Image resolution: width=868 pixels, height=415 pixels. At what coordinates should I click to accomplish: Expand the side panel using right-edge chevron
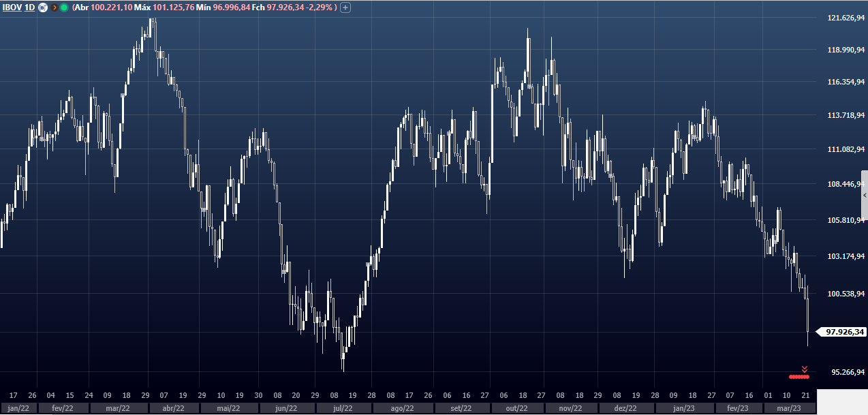point(865,195)
